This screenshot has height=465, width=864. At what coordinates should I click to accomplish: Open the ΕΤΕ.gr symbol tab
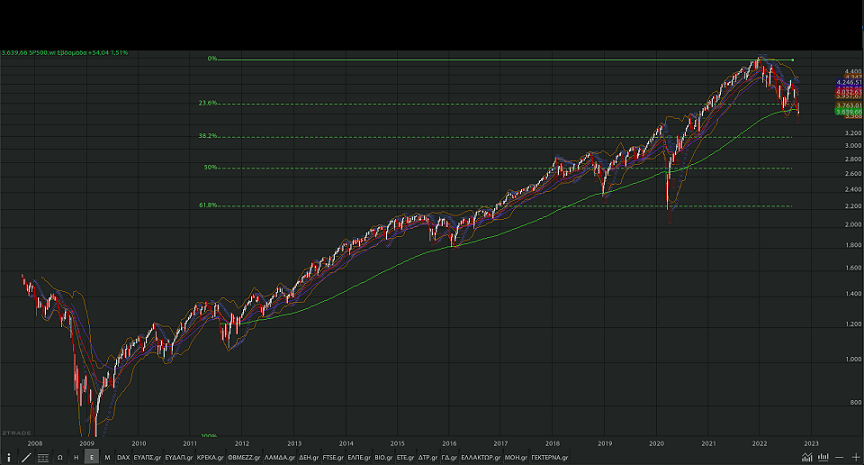(406, 457)
